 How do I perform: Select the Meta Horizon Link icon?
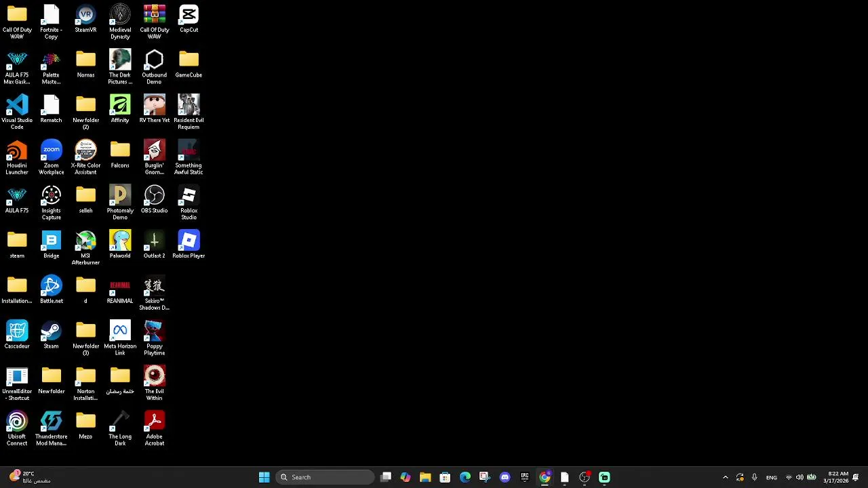pos(120,339)
